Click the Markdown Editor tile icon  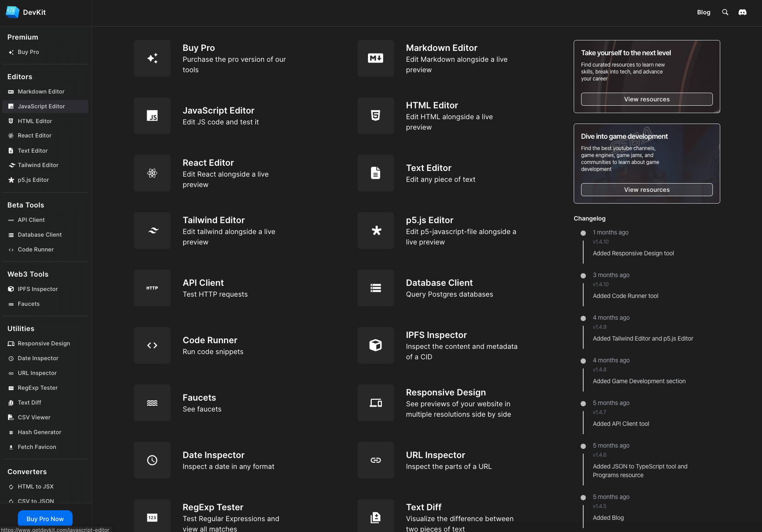pyautogui.click(x=376, y=58)
